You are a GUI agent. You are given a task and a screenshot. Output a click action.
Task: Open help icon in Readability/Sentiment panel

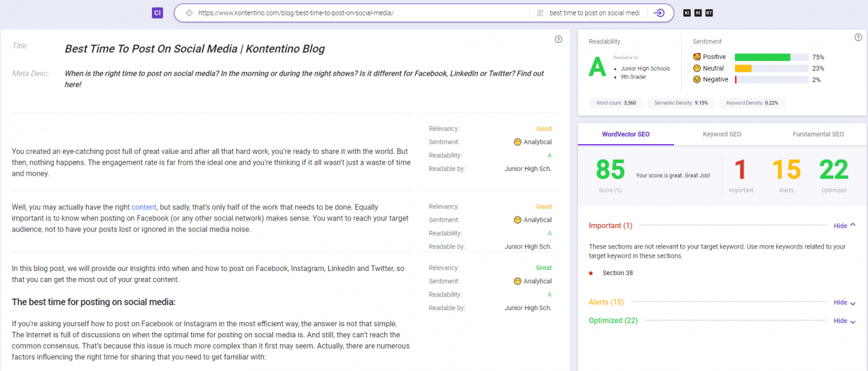pyautogui.click(x=858, y=38)
